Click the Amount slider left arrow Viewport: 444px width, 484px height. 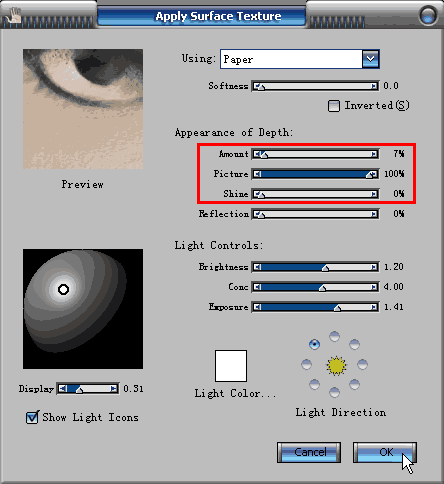pyautogui.click(x=257, y=154)
